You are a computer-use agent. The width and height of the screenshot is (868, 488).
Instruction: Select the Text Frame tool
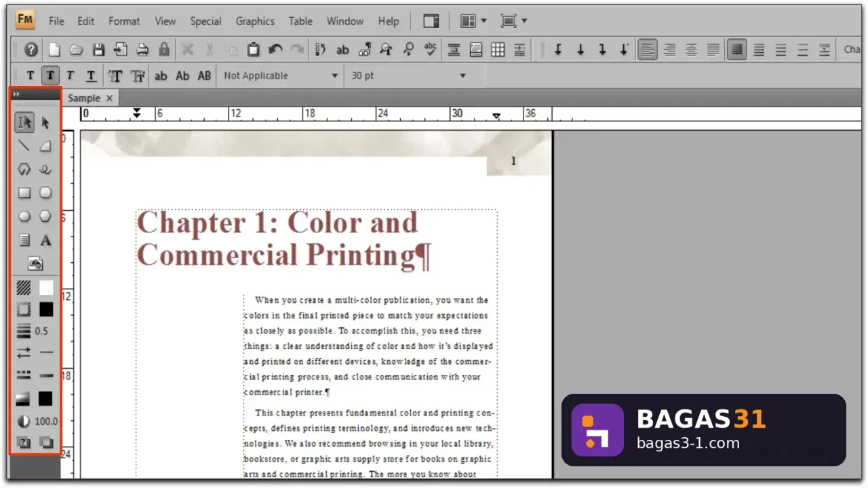tap(24, 240)
